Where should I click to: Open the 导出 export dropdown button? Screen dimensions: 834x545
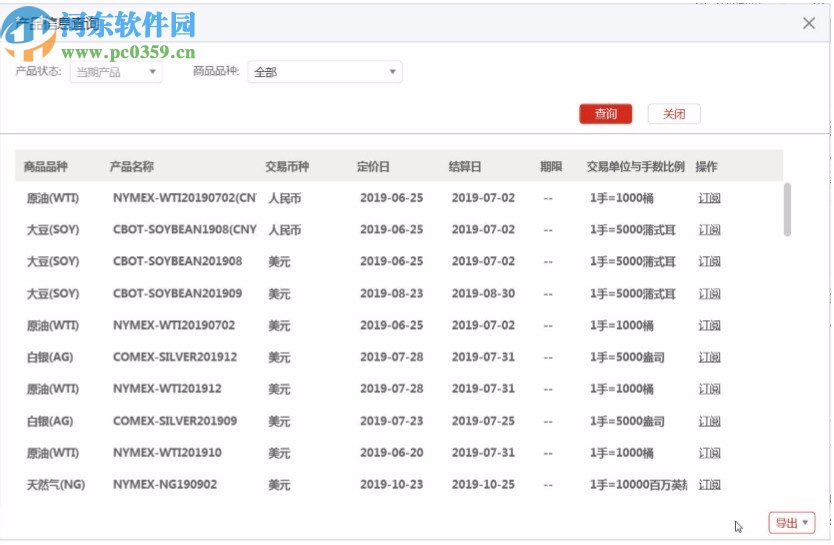coord(791,523)
